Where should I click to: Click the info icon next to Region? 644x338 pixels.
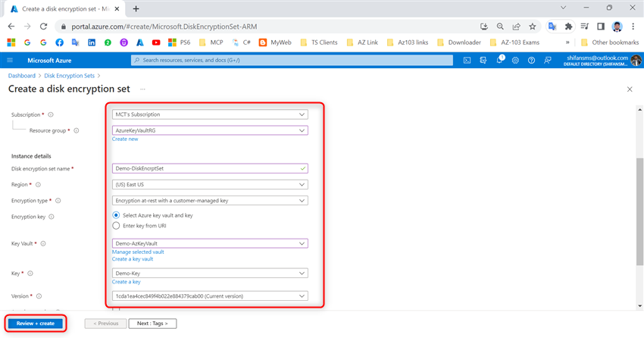click(x=38, y=185)
